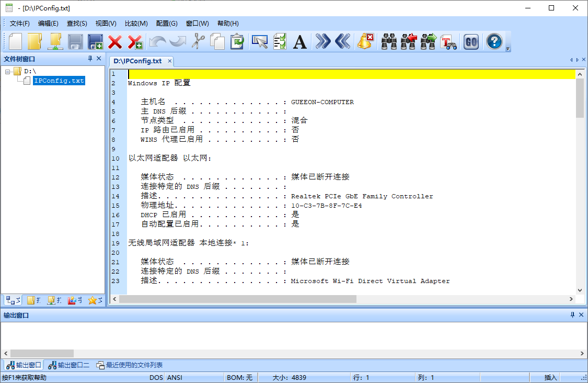
Task: Close the D:\IPConfig.txt document tab
Action: tap(170, 61)
